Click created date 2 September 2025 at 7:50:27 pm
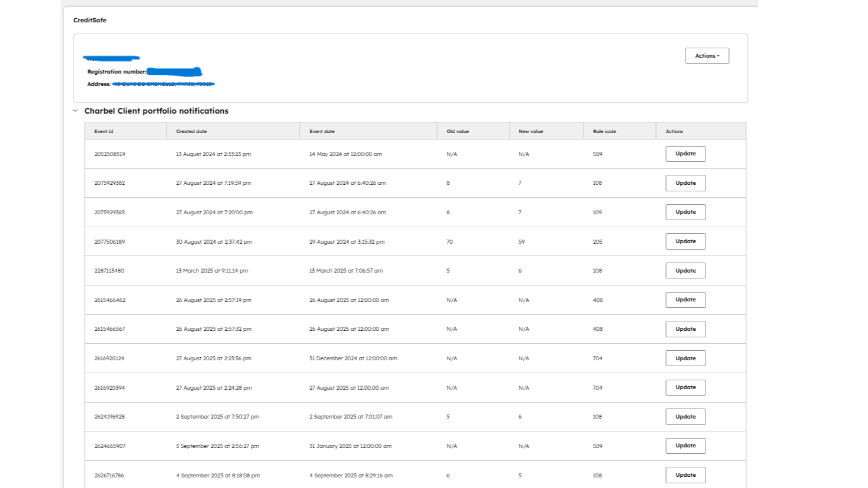The height and width of the screenshot is (488, 868). (x=217, y=417)
